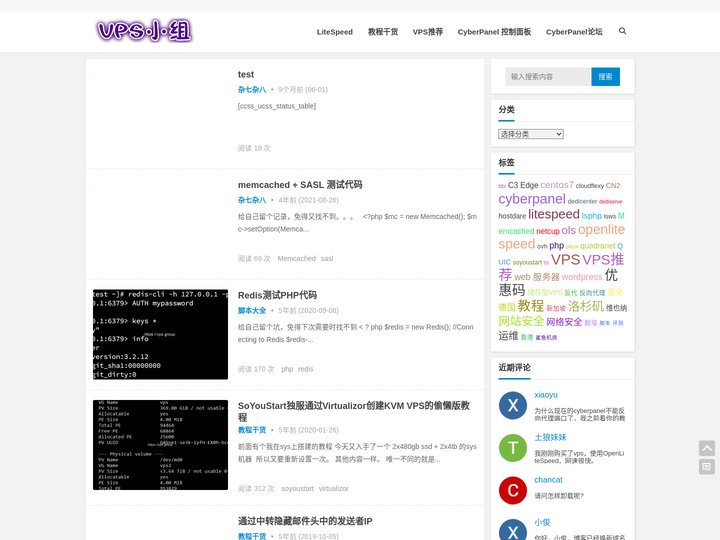Select the litespeed tag in tag cloud

pyautogui.click(x=554, y=214)
